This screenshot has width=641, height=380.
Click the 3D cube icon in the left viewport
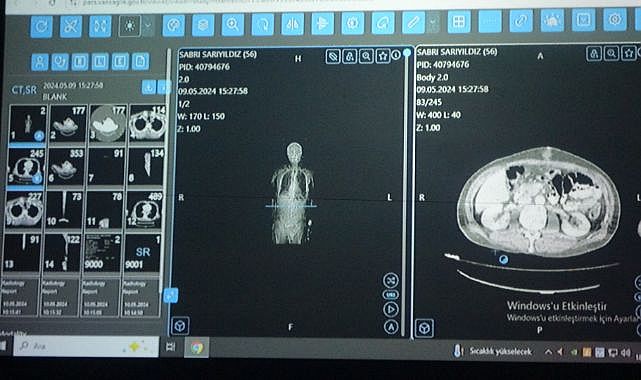coord(180,326)
